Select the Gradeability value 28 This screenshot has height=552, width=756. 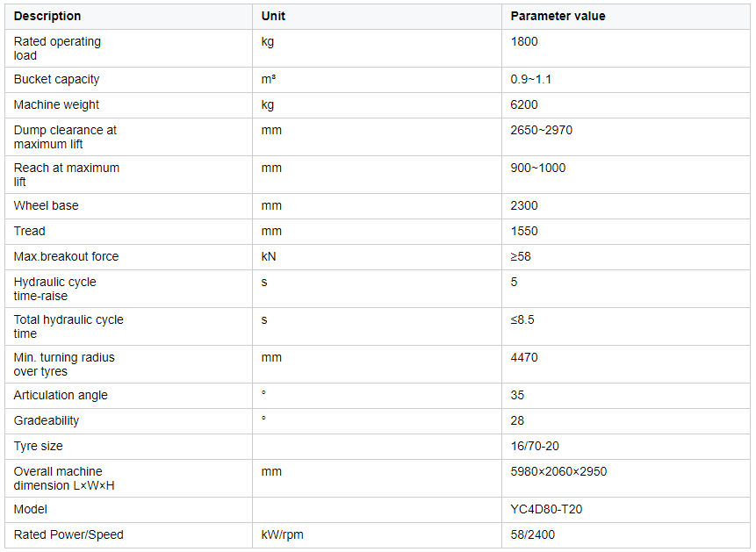(517, 420)
